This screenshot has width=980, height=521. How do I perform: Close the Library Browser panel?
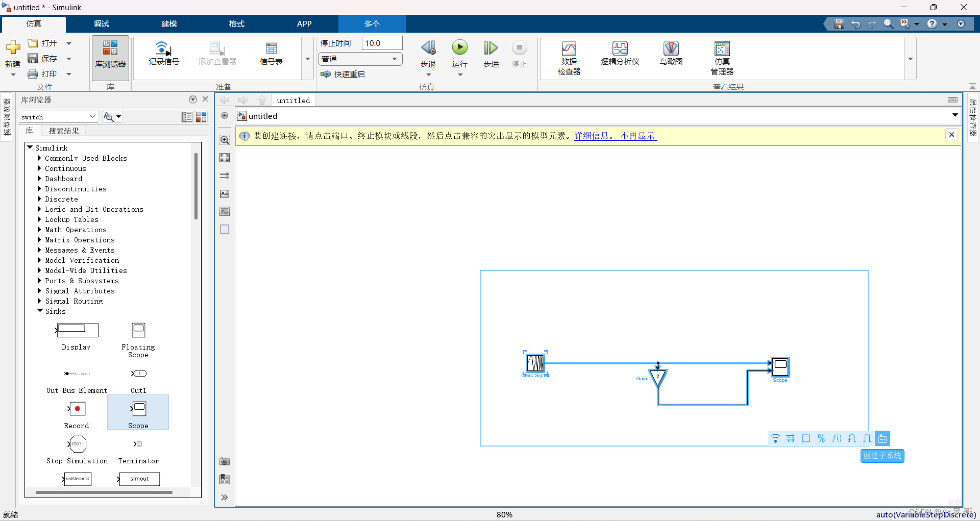(x=205, y=99)
